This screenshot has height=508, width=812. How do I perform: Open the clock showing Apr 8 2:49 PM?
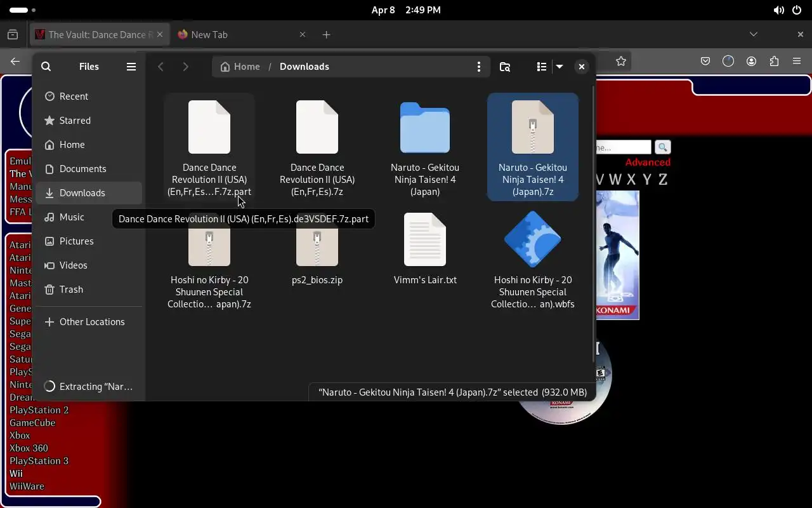[x=406, y=10]
